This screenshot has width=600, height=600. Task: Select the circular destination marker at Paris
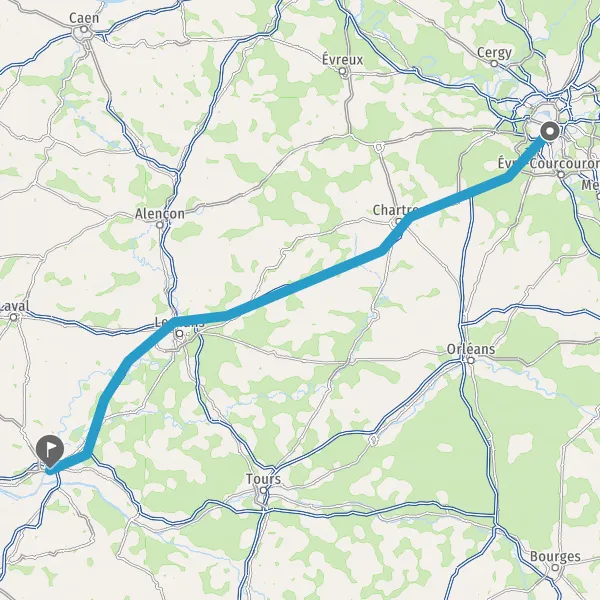coord(550,132)
